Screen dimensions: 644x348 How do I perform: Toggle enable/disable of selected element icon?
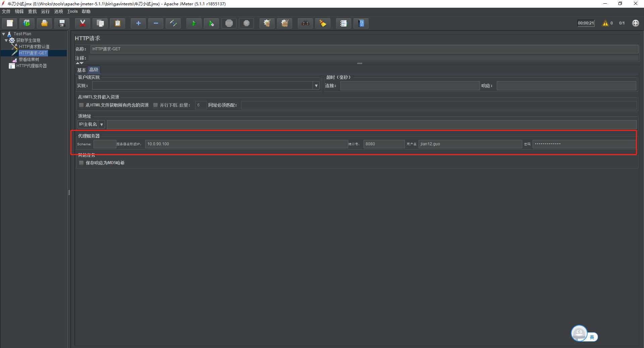(x=173, y=23)
